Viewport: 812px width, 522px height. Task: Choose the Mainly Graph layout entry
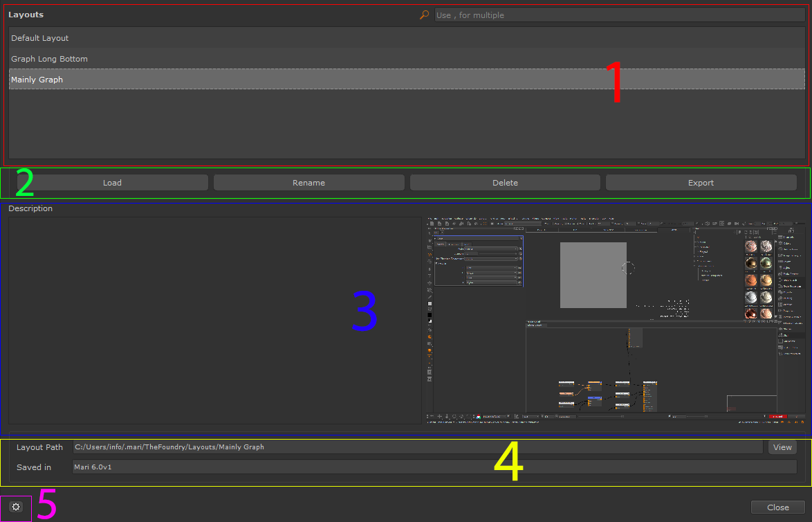point(37,80)
